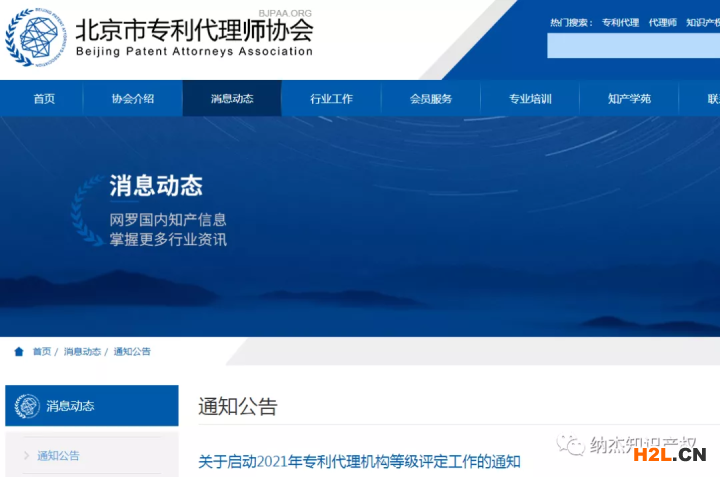Click the 专利代理 hot search link
The width and height of the screenshot is (720, 477).
coord(620,22)
